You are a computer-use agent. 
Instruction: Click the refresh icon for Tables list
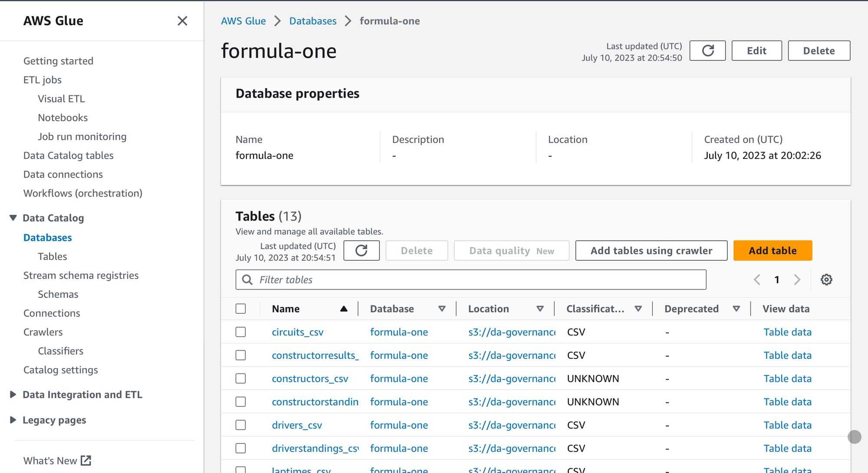tap(361, 250)
